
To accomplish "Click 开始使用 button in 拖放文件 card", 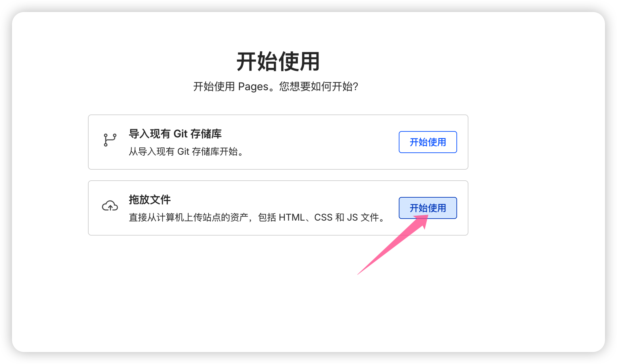I will tap(428, 208).
